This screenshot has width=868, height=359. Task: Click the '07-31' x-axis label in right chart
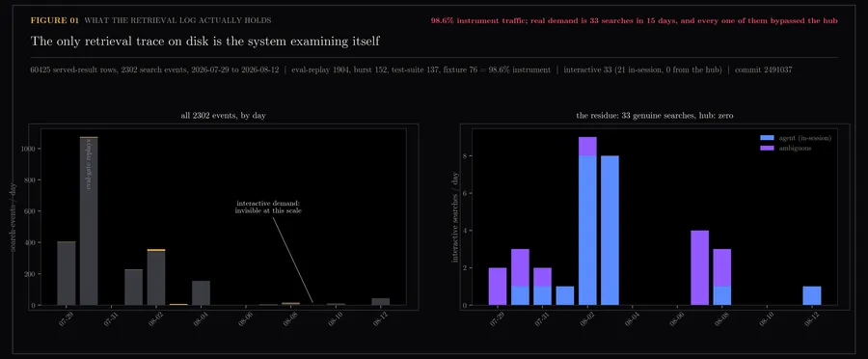tap(542, 319)
